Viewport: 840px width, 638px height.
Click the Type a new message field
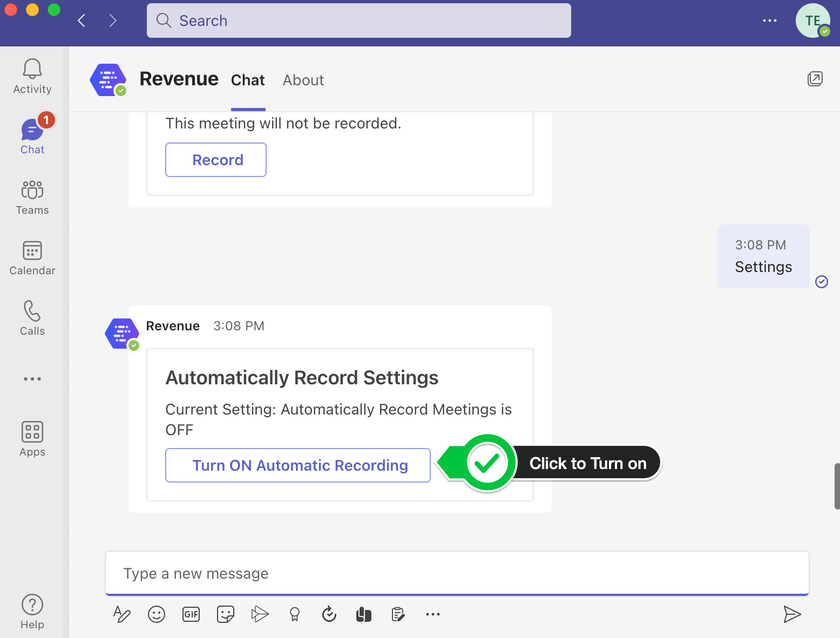[457, 573]
